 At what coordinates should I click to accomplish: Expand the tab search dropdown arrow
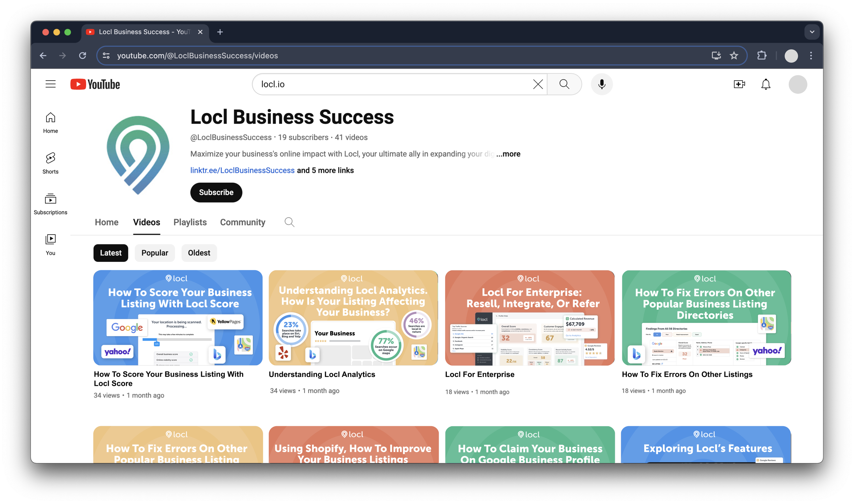click(x=812, y=32)
